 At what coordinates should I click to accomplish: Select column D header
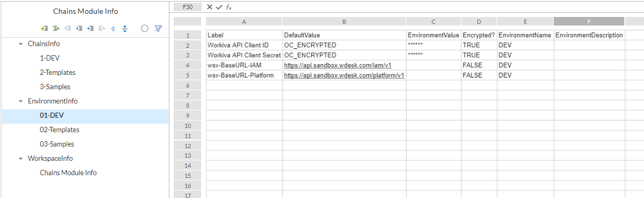(x=479, y=22)
